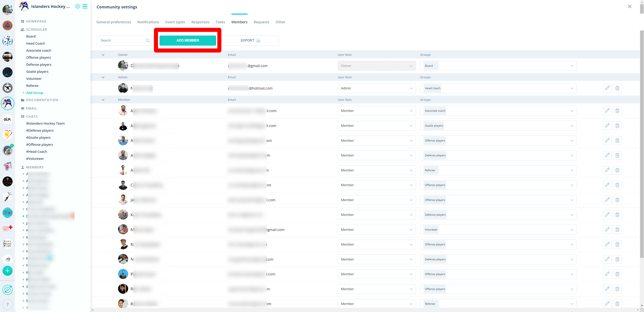Delete the Goalie players member via trash icon
This screenshot has height=312, width=644.
617,126
